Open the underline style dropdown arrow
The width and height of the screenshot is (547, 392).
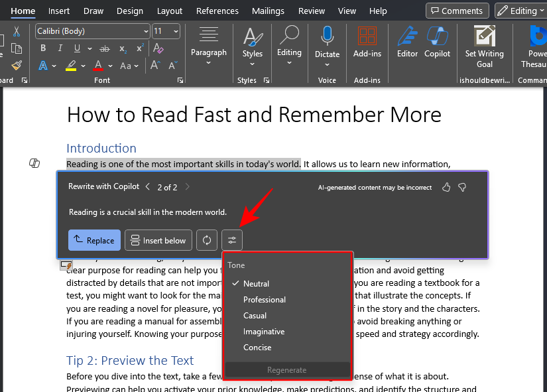coord(90,48)
